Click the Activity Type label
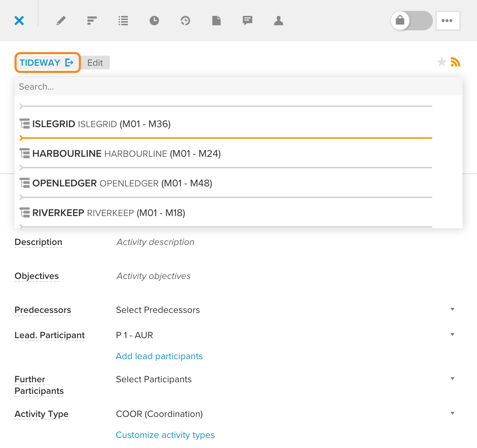 point(42,414)
